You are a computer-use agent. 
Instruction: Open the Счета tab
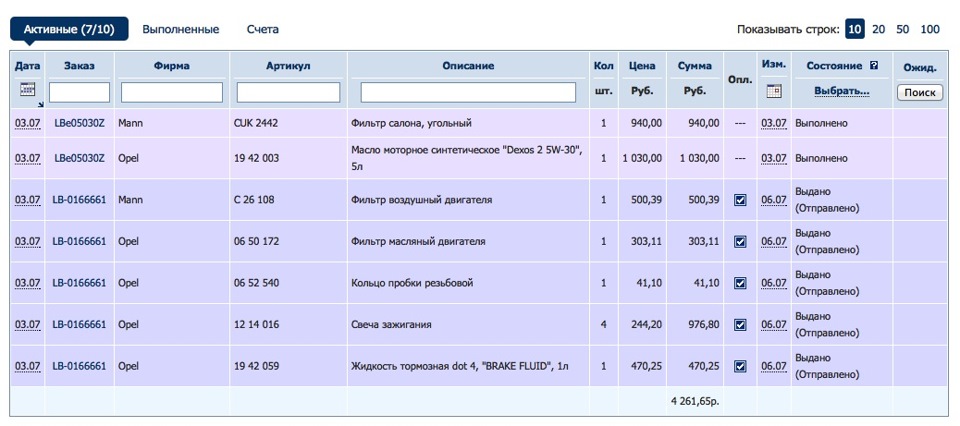(x=263, y=30)
